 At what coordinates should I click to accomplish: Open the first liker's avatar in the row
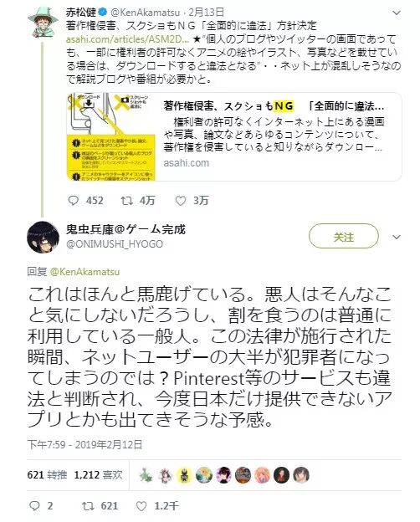coord(146,475)
